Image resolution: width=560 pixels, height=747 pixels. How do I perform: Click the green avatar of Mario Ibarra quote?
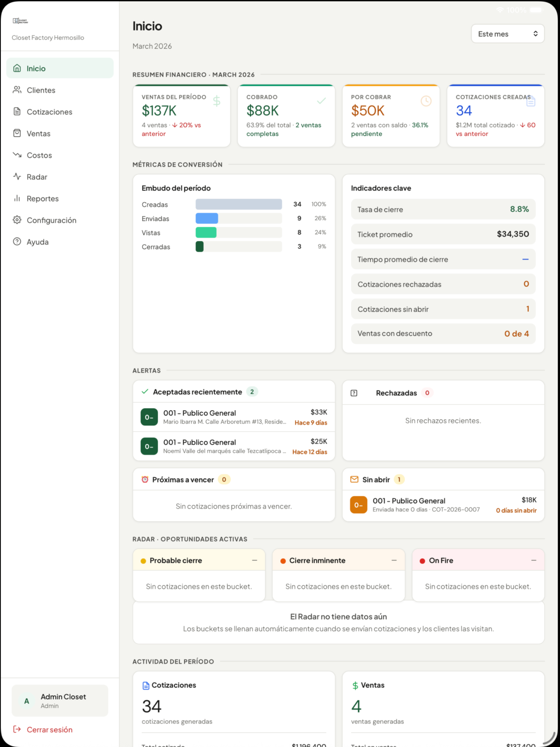tap(149, 417)
